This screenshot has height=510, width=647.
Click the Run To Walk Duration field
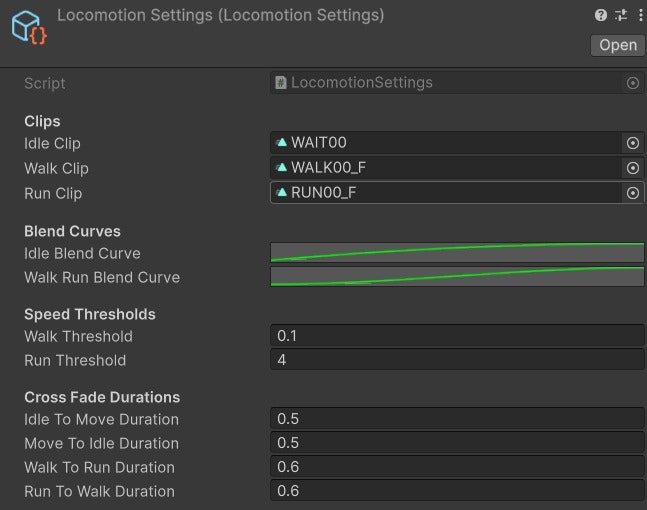457,490
